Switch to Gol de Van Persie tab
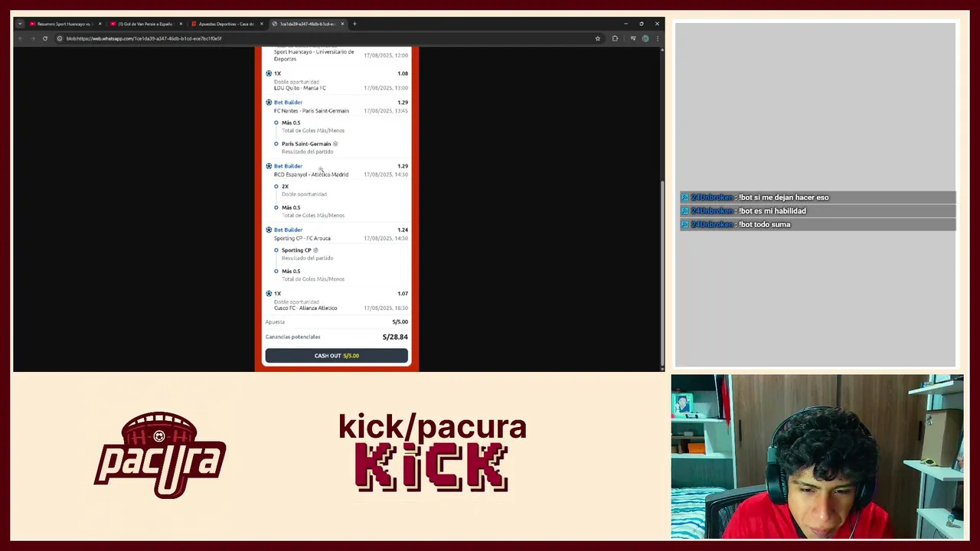 (x=145, y=24)
